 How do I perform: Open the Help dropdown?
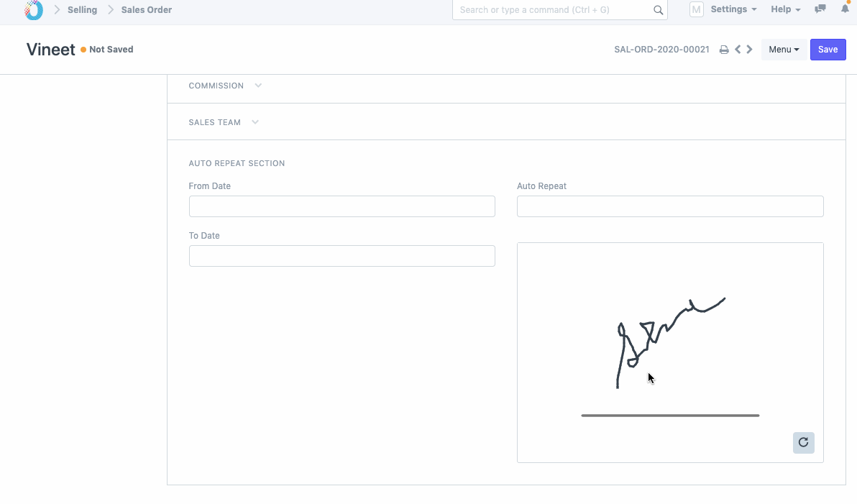[785, 9]
